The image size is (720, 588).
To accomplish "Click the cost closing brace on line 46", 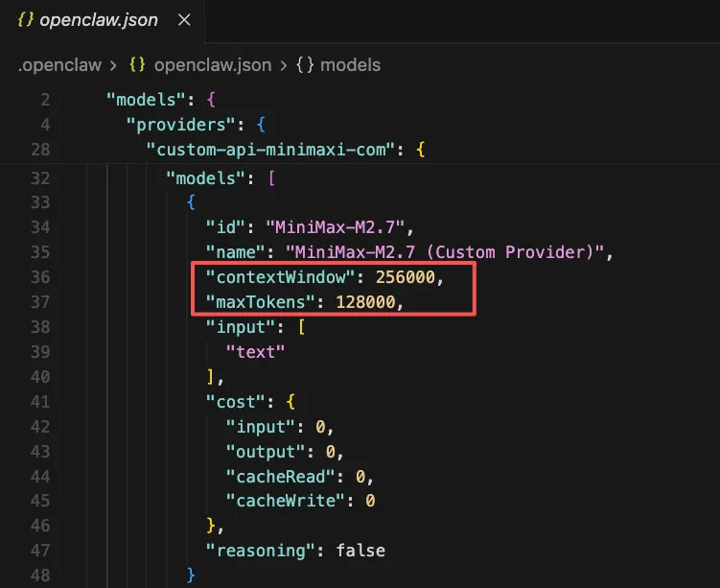I will click(211, 526).
